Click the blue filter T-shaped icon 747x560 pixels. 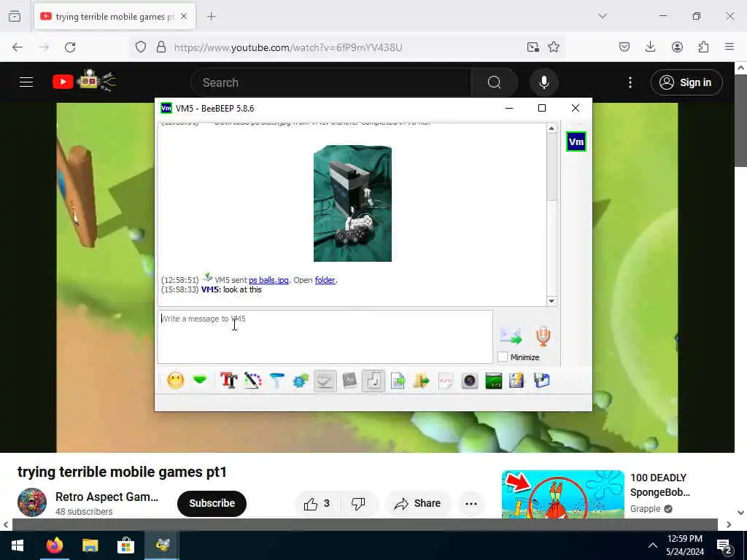276,381
